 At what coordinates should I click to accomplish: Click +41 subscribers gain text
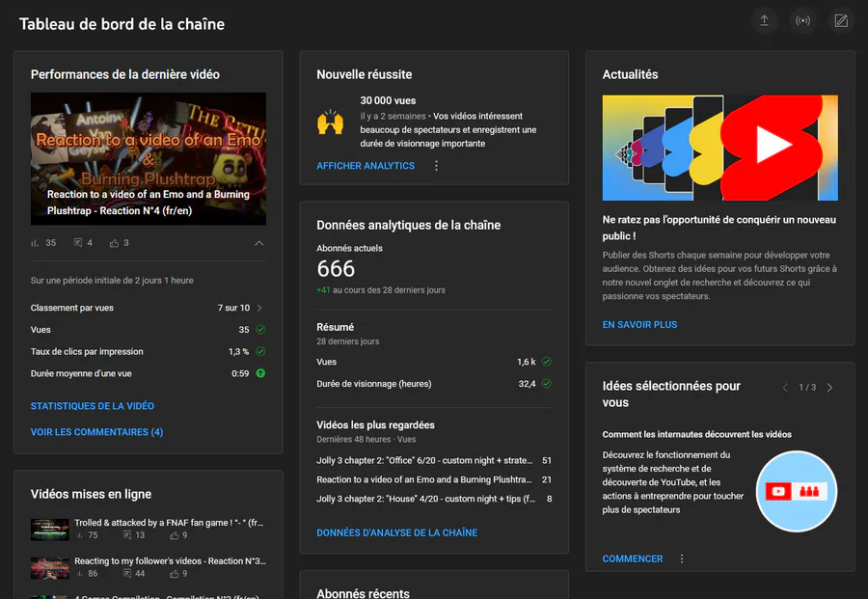click(x=323, y=290)
